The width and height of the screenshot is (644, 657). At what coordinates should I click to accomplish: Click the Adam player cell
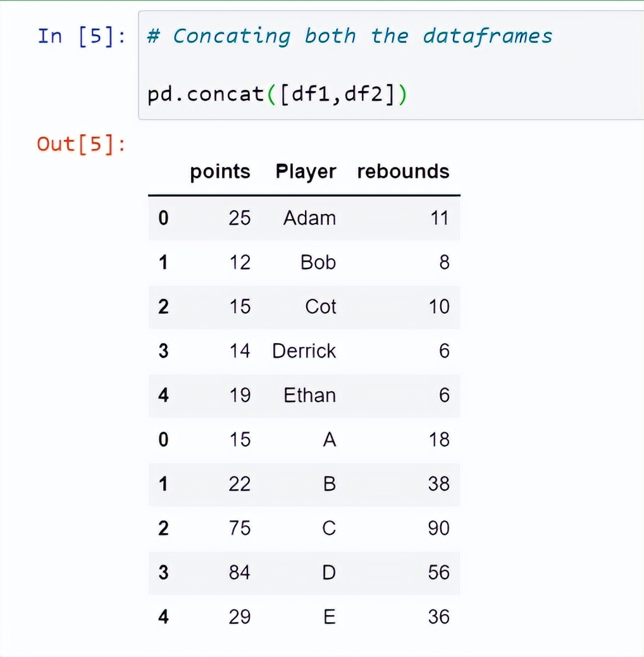309,218
